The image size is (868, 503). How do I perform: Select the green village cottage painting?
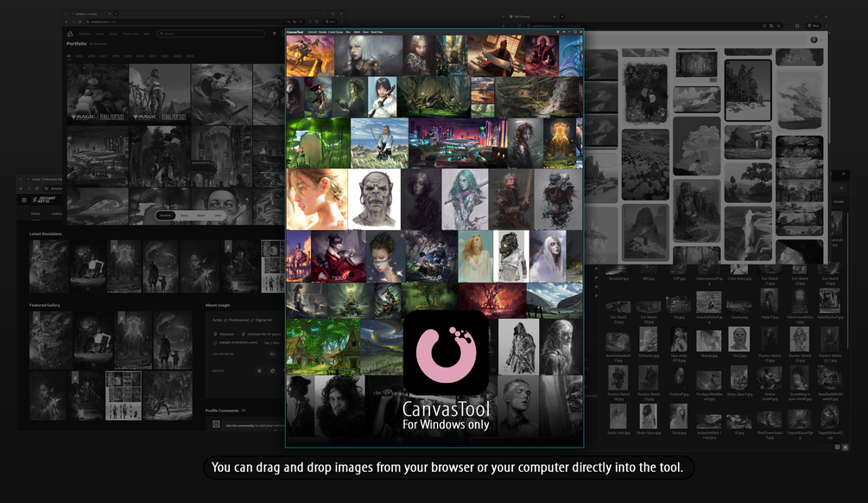click(x=323, y=347)
